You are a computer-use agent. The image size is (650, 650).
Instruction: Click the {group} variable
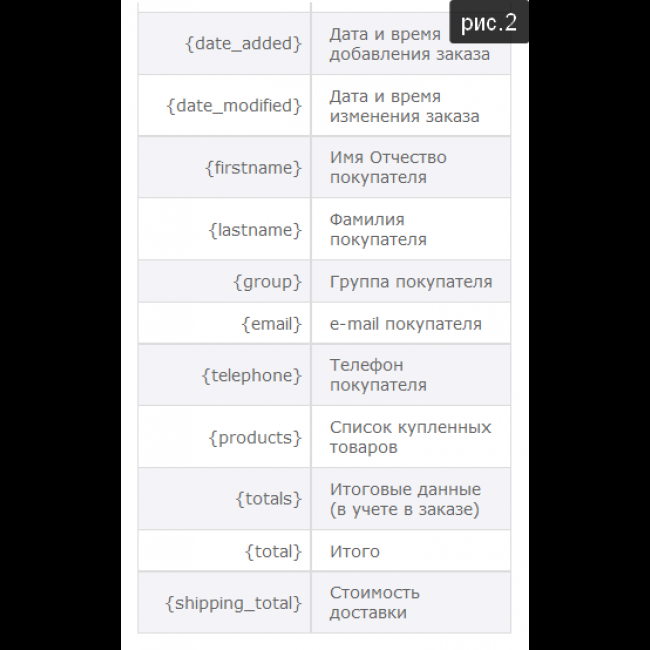[267, 282]
